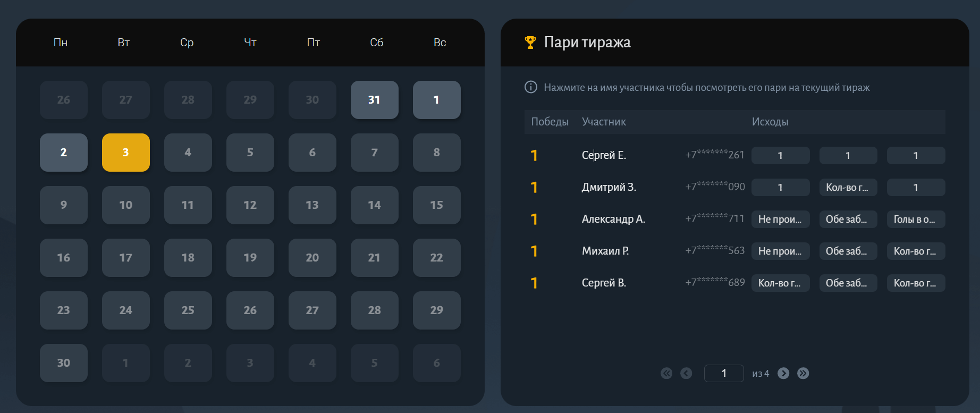Open participant Александр А. bets
The image size is (980, 413).
[613, 219]
